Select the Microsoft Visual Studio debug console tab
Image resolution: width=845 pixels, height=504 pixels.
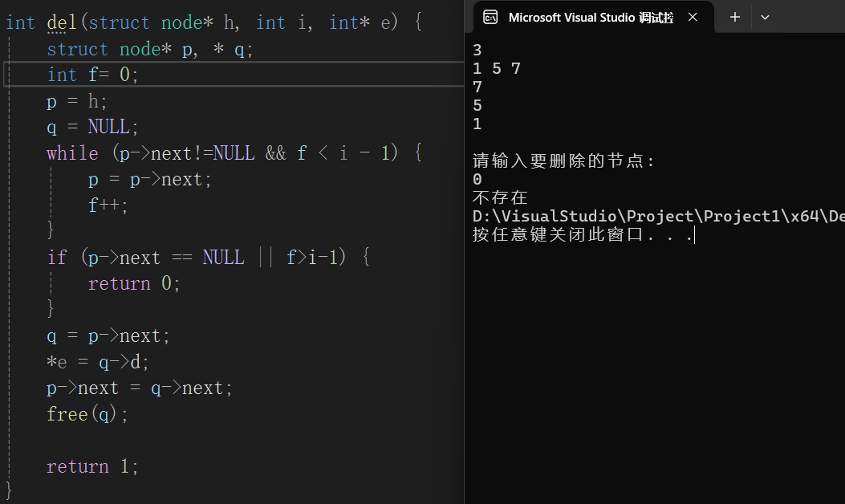[x=591, y=17]
